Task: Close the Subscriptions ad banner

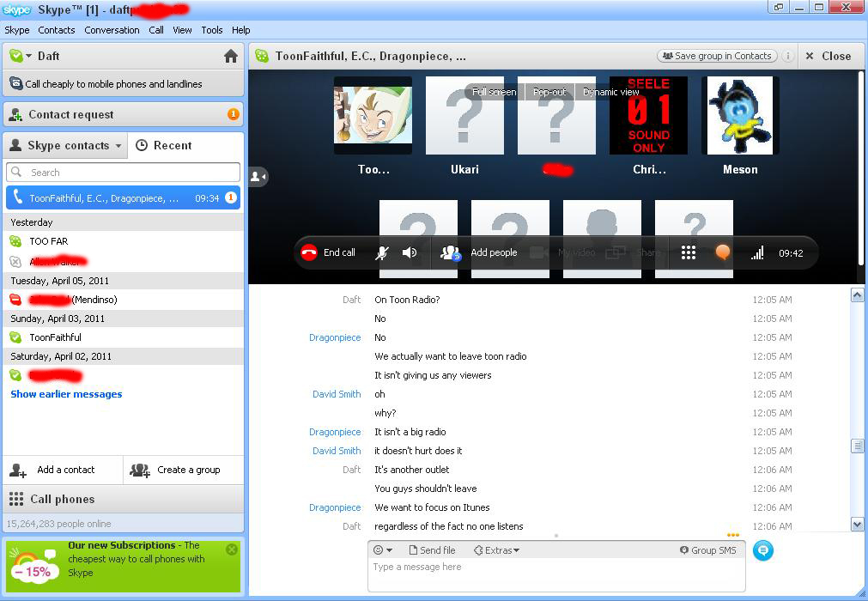Action: click(x=232, y=549)
